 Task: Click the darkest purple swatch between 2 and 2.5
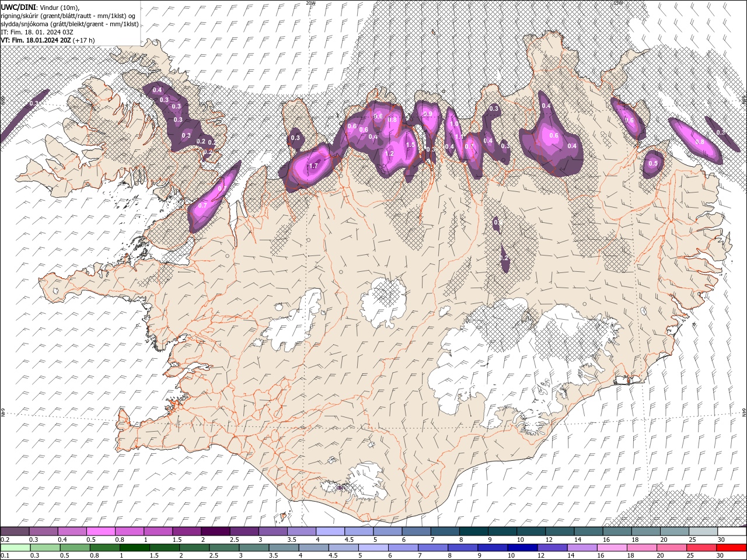point(215,531)
